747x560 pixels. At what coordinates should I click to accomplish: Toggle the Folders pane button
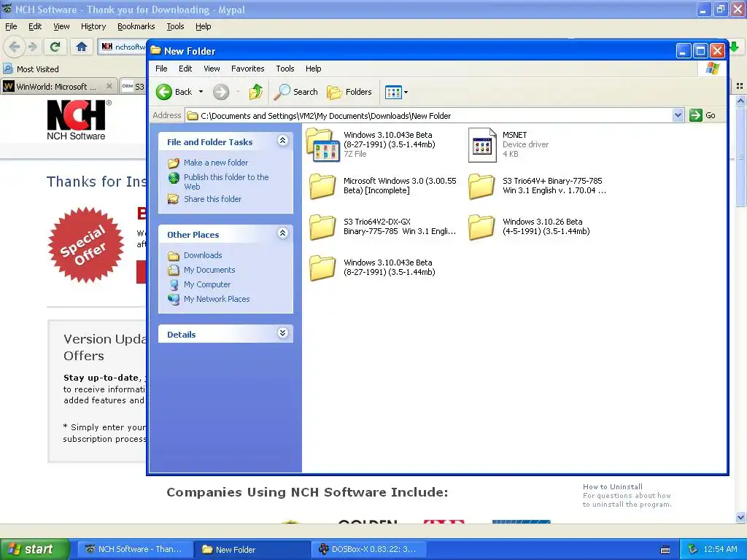349,92
